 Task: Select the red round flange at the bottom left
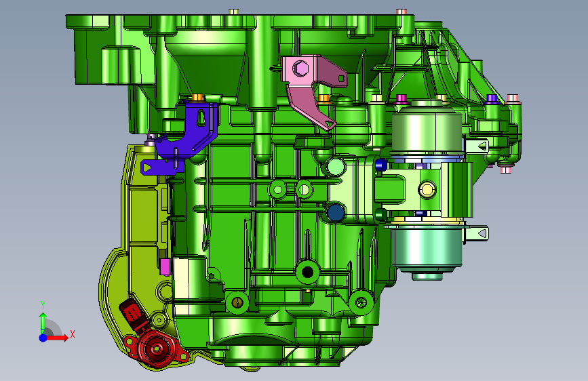click(x=157, y=348)
